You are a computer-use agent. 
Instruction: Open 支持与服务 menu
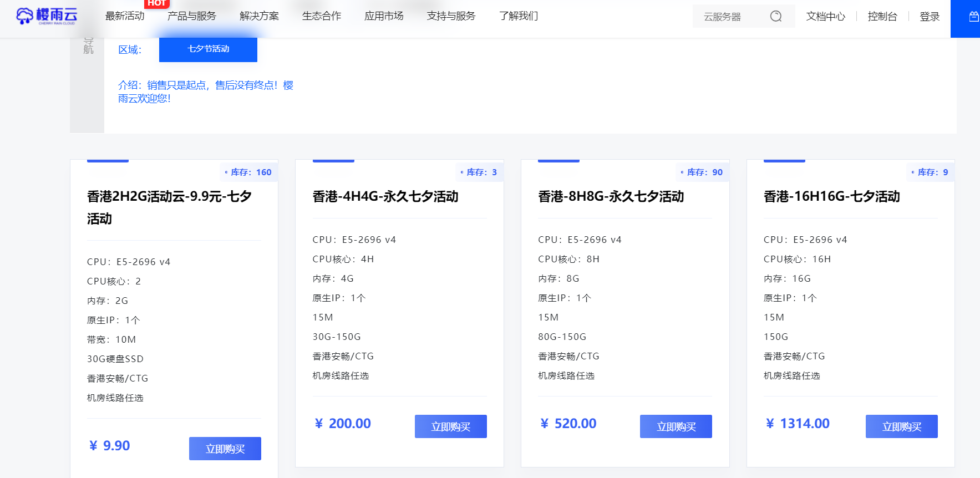(451, 16)
